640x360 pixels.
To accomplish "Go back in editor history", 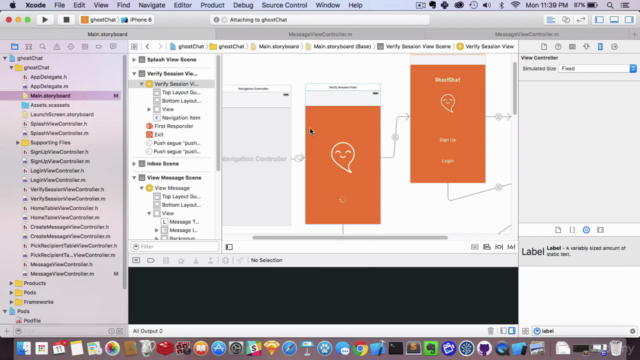I will tap(148, 47).
